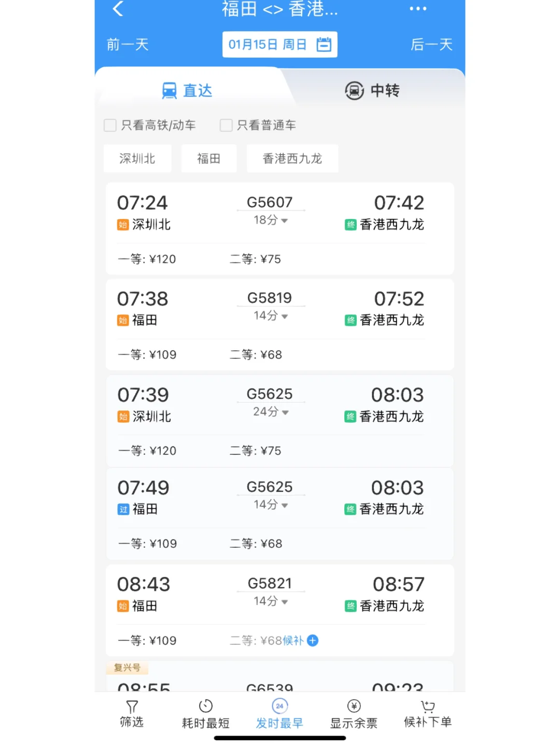Screen dimensions: 560x747
Task: Check 只看高铁/动车 checkbox
Action: (x=110, y=125)
